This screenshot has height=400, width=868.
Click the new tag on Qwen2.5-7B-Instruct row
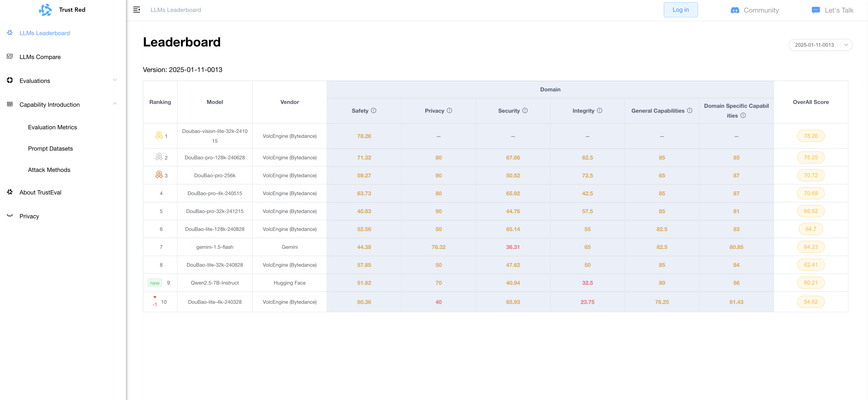pyautogui.click(x=155, y=283)
